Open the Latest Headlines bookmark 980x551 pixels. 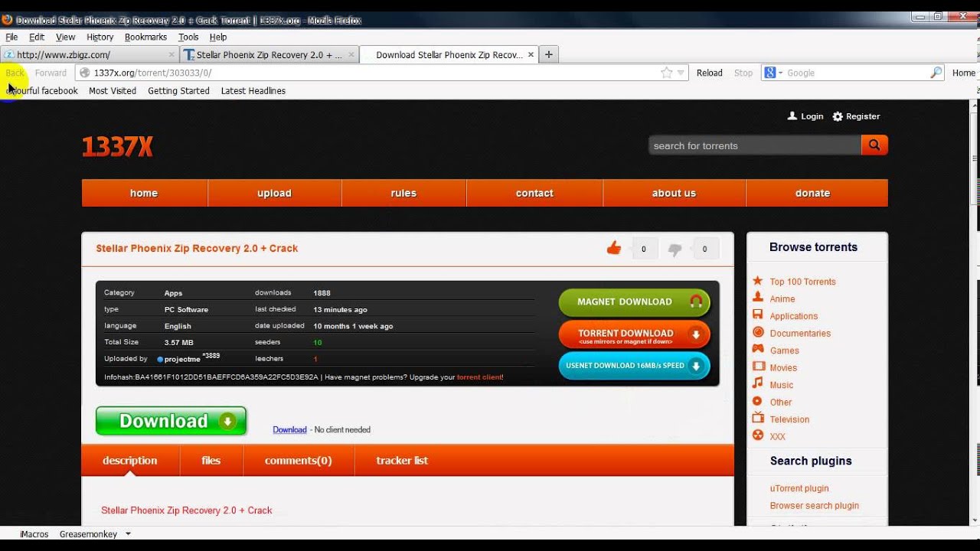point(253,90)
